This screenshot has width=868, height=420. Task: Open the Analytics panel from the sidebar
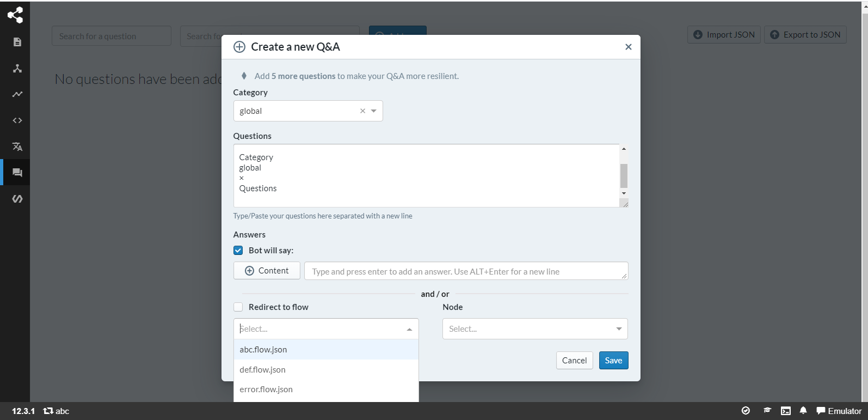point(16,94)
